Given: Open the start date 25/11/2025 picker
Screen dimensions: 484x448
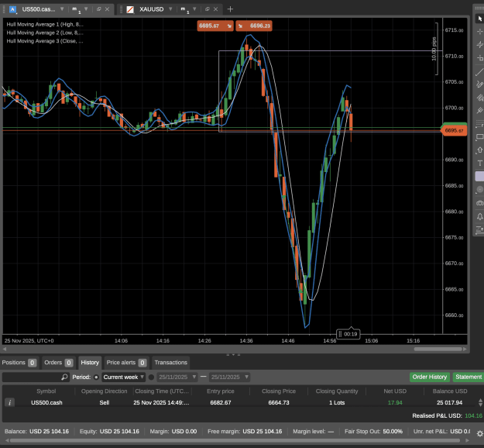Looking at the screenshot, I should 177,377.
